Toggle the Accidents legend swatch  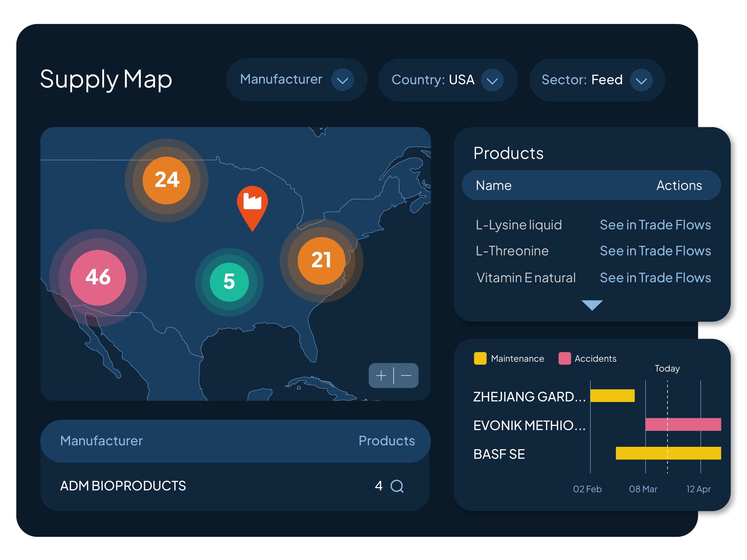click(564, 358)
